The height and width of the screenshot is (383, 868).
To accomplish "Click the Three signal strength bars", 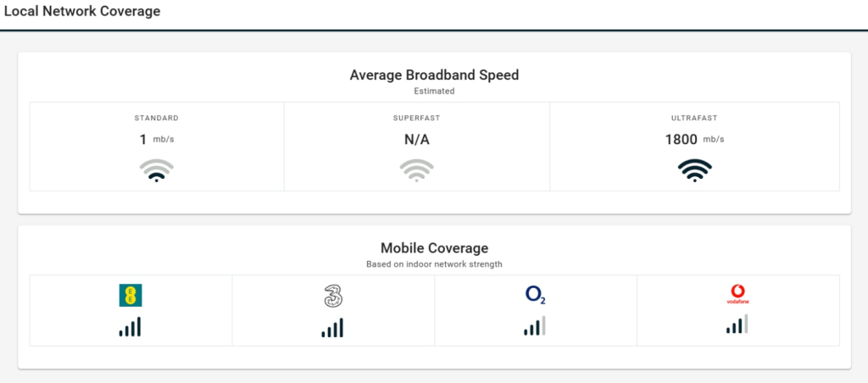I will (332, 327).
